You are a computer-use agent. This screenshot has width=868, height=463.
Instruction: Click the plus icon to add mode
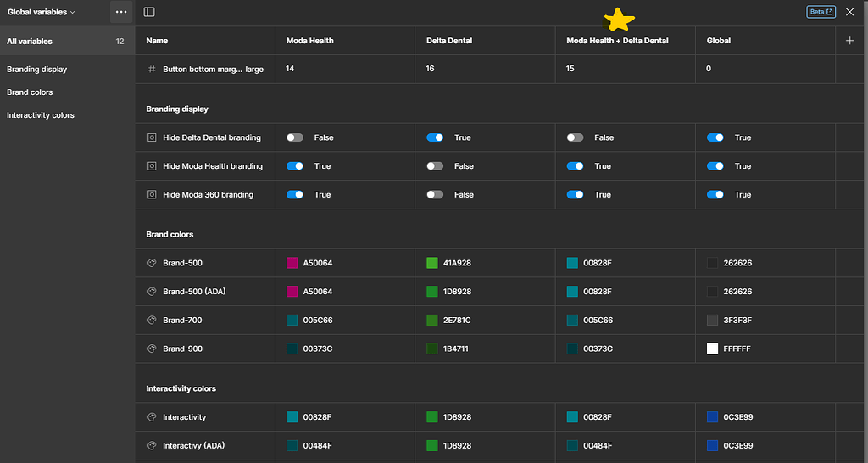849,41
